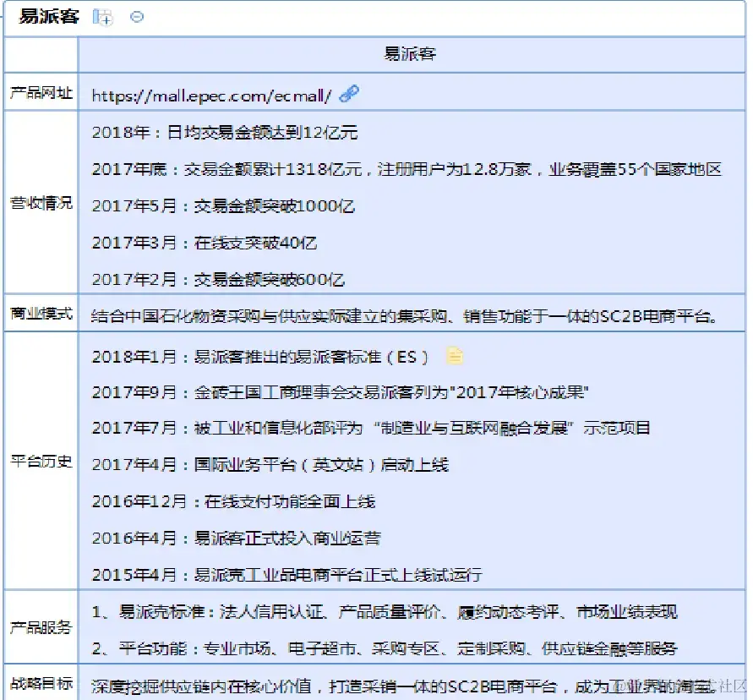
Task: Click the line 2018年1月：易派客推出的易派客标准（ES）
Action: (x=259, y=357)
